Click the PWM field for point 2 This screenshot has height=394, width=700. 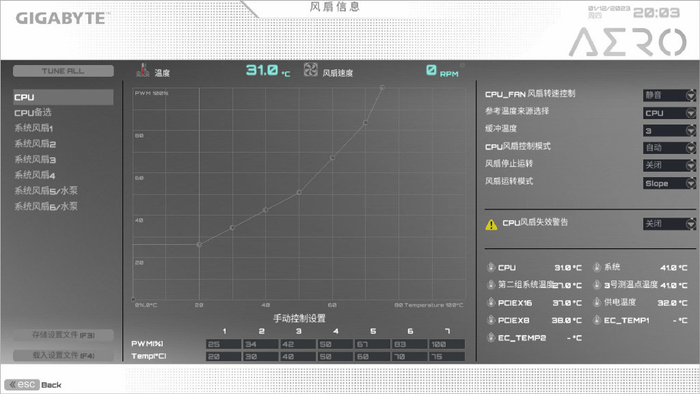point(261,344)
